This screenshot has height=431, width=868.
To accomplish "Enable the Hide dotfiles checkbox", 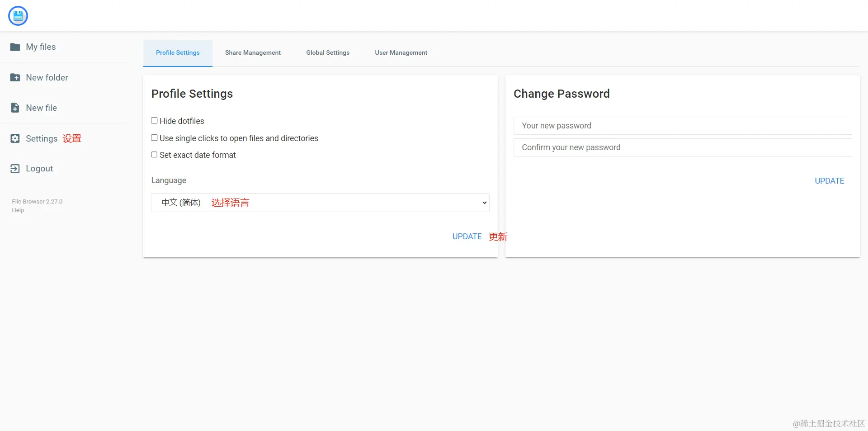I will point(154,121).
